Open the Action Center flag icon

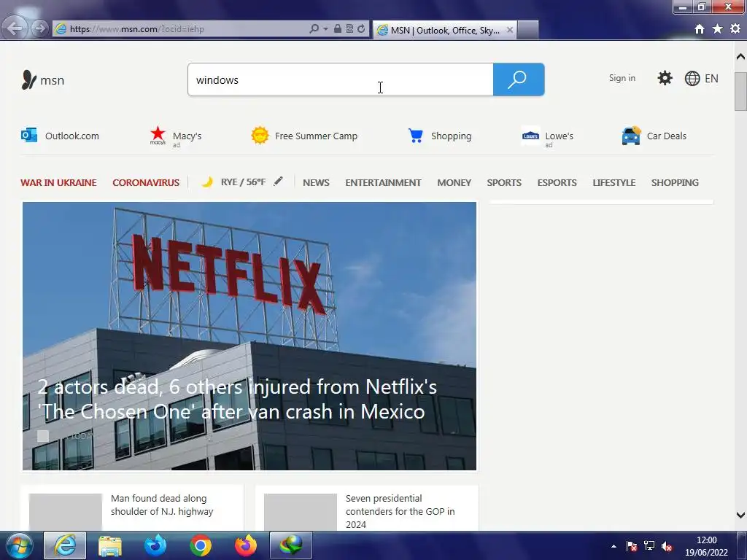coord(632,546)
